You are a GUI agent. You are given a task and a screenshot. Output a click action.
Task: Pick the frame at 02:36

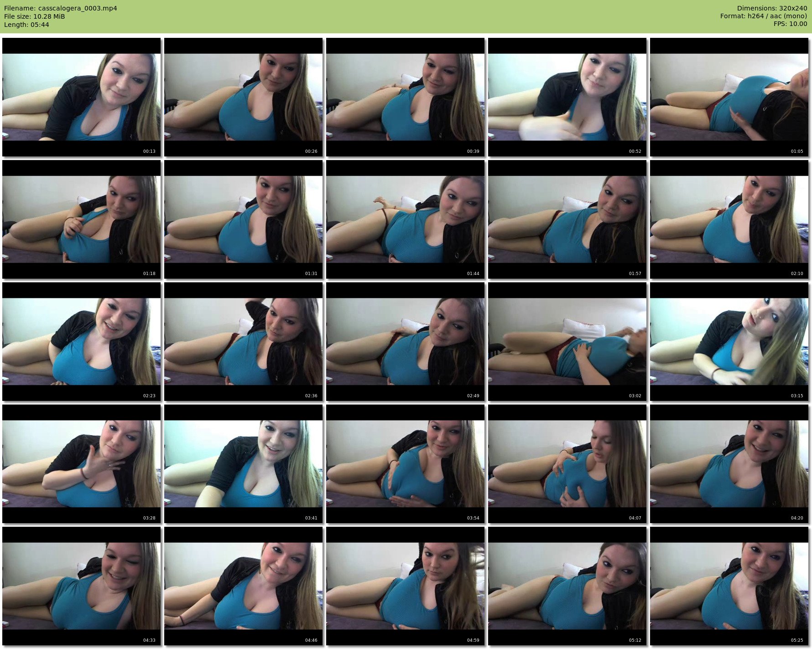(x=244, y=342)
